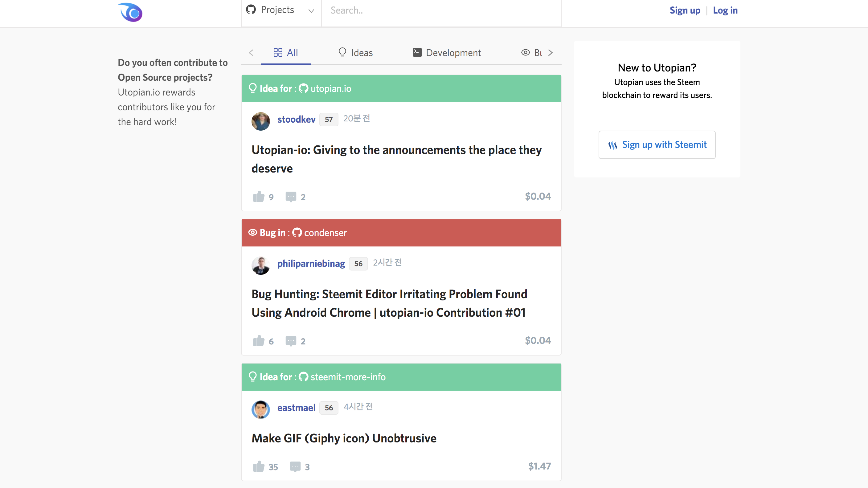Click eastmael's reputation badge 56

coord(329,408)
